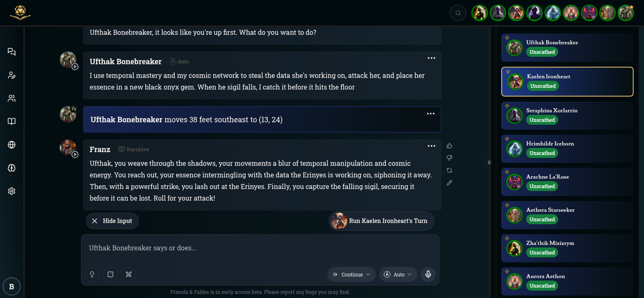This screenshot has height=298, width=644.
Task: Hide Input toggle button
Action: click(x=112, y=221)
